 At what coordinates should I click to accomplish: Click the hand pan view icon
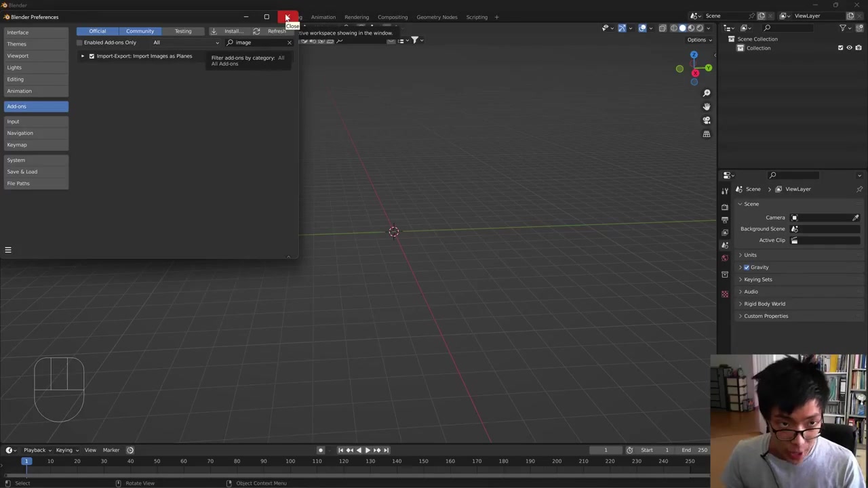(x=706, y=106)
